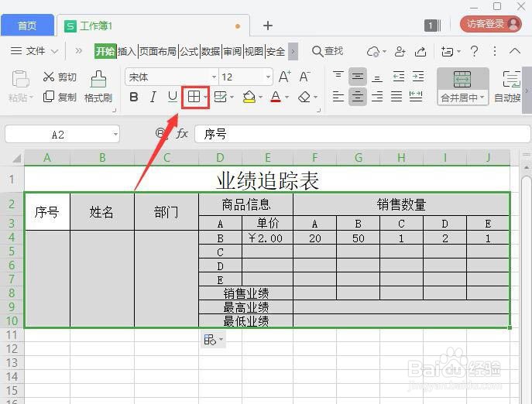Screen dimensions: 532x404
Task: Set top vertical alignment
Action: click(x=338, y=77)
